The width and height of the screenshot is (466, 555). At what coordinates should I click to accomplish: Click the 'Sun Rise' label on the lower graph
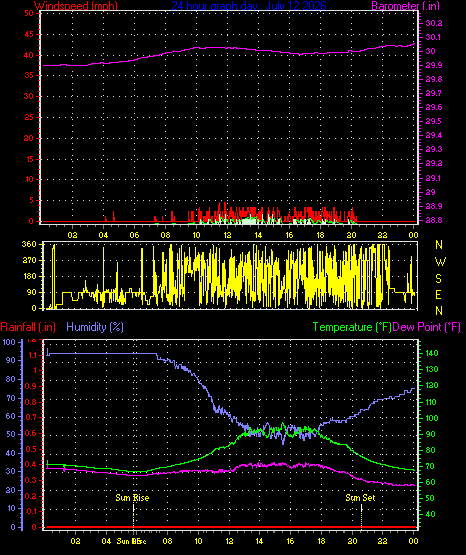click(132, 498)
